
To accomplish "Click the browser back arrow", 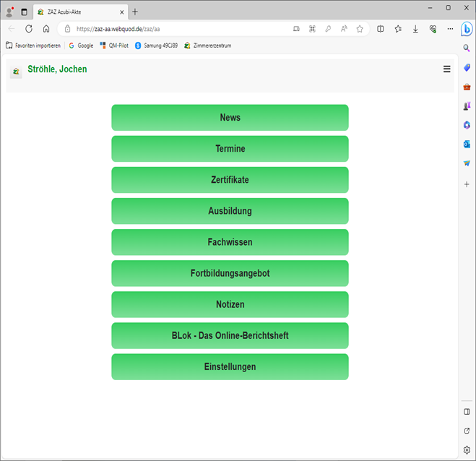I will click(x=12, y=29).
